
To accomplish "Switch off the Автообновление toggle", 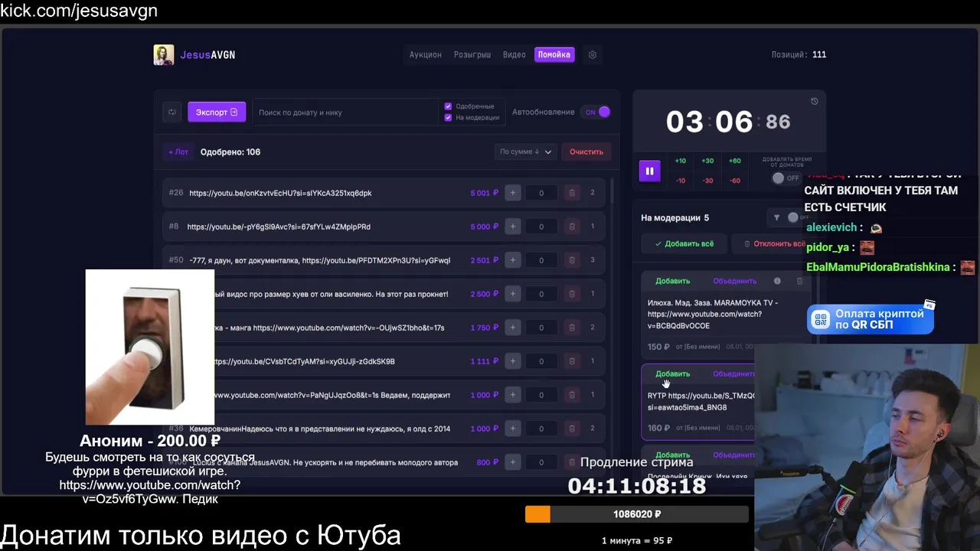I will coord(596,112).
